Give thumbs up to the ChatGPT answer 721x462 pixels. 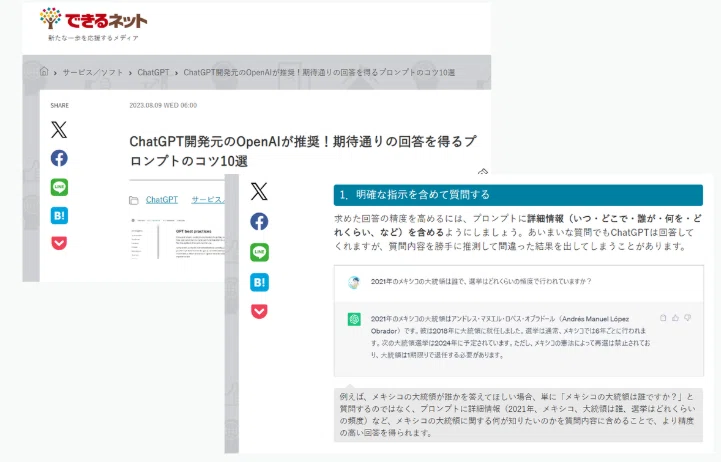pos(675,318)
